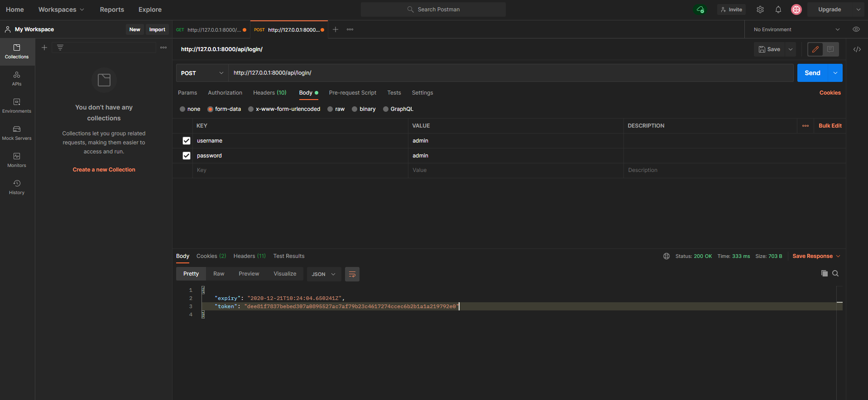Open the code snippet panel icon
The width and height of the screenshot is (868, 400).
pyautogui.click(x=857, y=49)
